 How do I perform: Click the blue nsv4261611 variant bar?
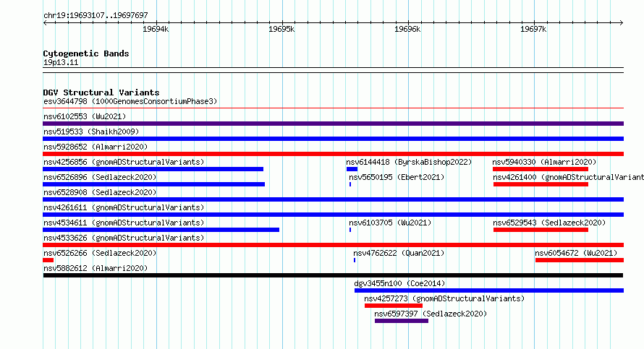[x=333, y=215]
